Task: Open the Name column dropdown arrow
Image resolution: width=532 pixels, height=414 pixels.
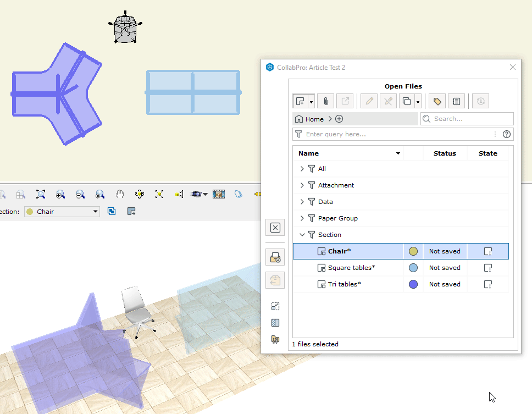Action: (398, 153)
